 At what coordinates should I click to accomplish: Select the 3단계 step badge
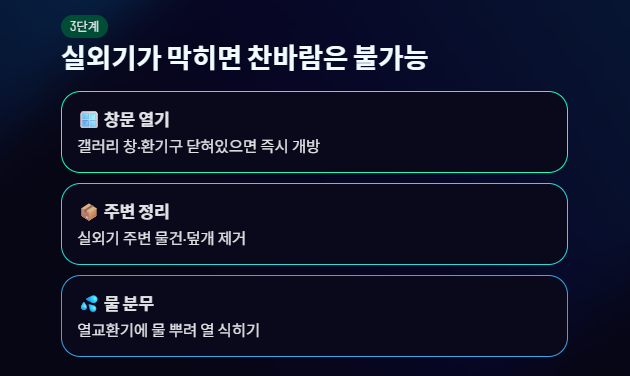click(84, 27)
